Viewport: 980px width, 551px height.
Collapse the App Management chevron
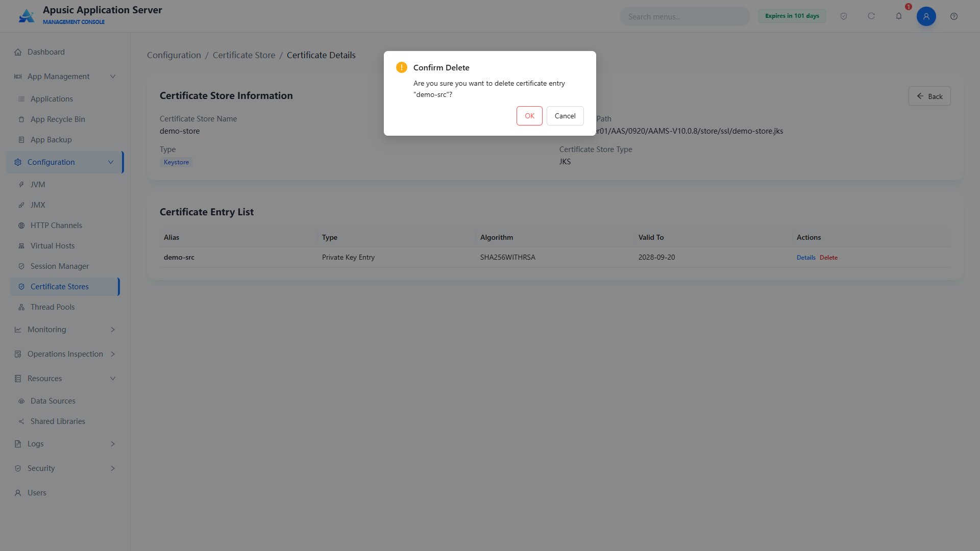[x=113, y=77]
